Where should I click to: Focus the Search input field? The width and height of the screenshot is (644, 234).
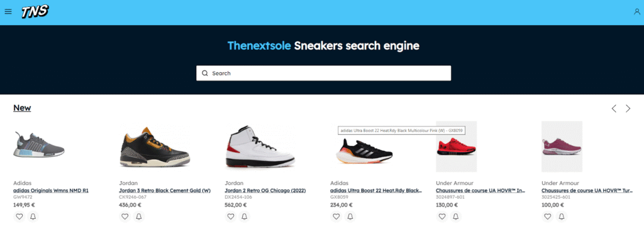click(x=324, y=73)
